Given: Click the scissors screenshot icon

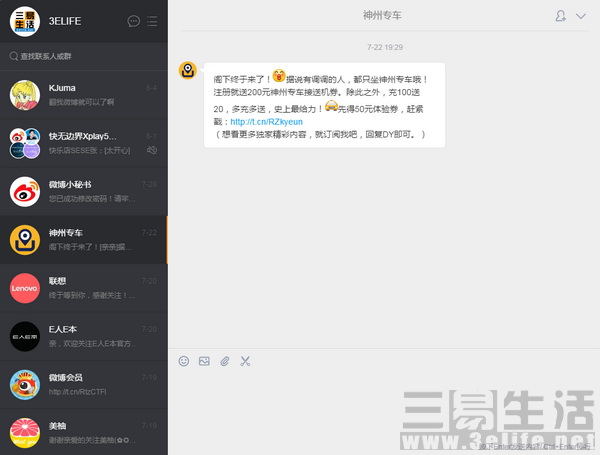Looking at the screenshot, I should pyautogui.click(x=245, y=361).
